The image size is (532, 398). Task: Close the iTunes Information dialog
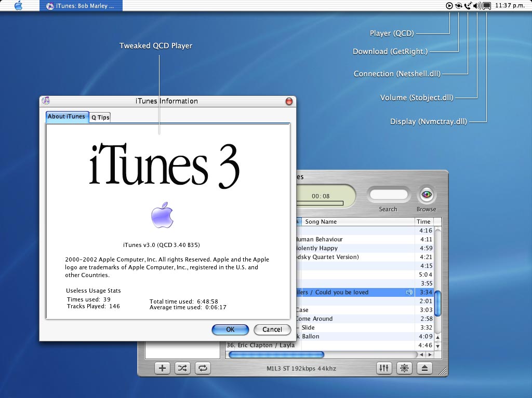289,101
